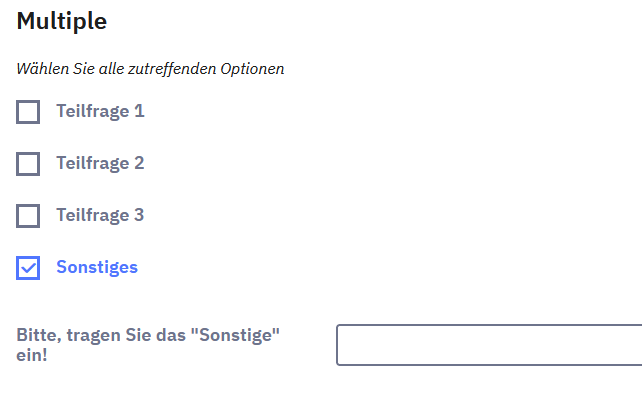This screenshot has width=642, height=402.
Task: Click the blue checkmark icon beside Sonstiges
Action: 28,267
